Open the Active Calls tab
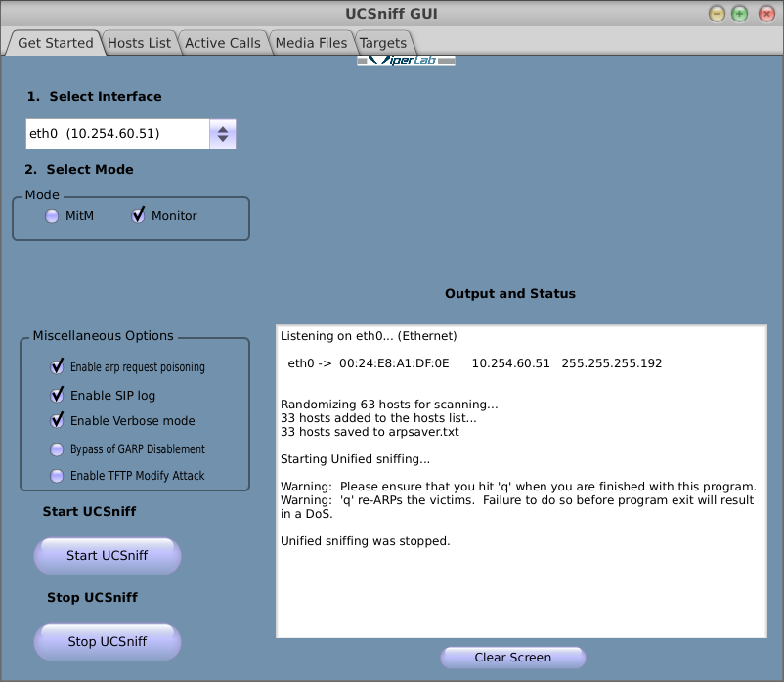784x682 pixels. click(223, 43)
